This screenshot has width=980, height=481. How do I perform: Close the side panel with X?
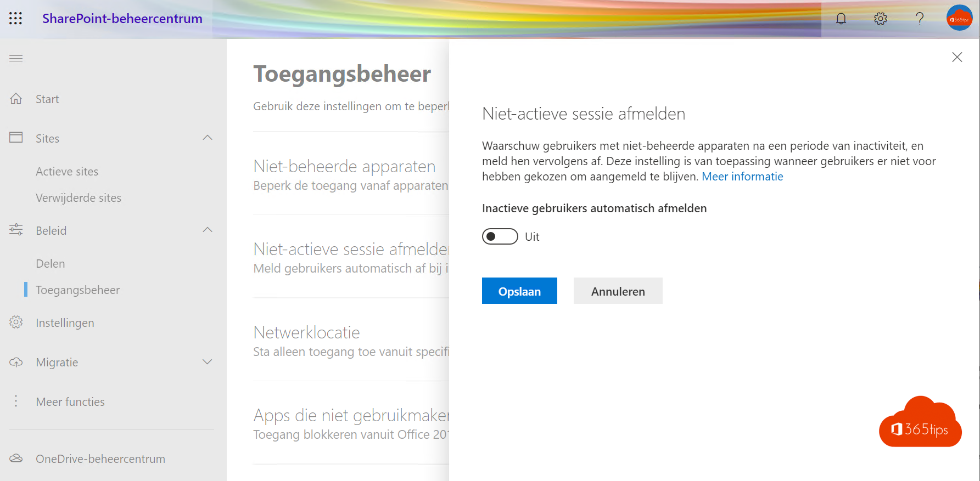click(x=957, y=57)
